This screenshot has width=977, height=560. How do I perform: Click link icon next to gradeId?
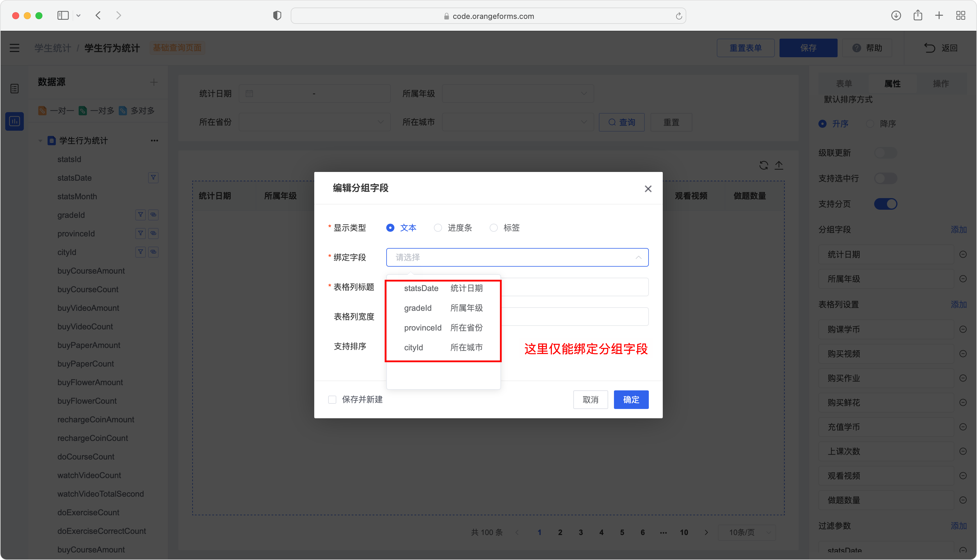coord(153,215)
